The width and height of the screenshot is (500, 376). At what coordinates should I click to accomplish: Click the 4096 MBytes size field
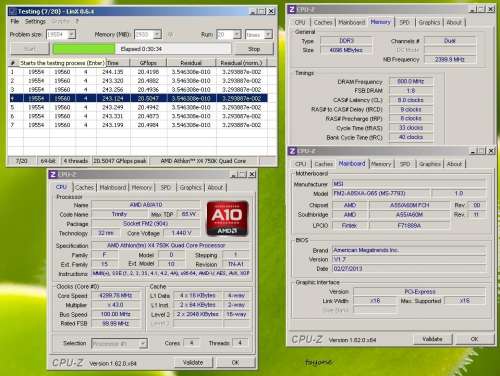pyautogui.click(x=346, y=50)
